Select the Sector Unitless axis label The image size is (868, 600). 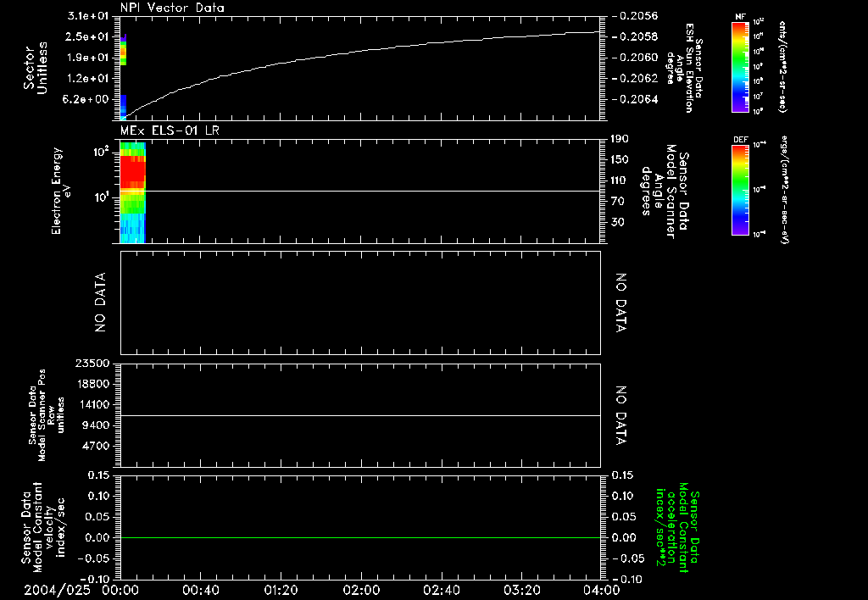tap(36, 68)
